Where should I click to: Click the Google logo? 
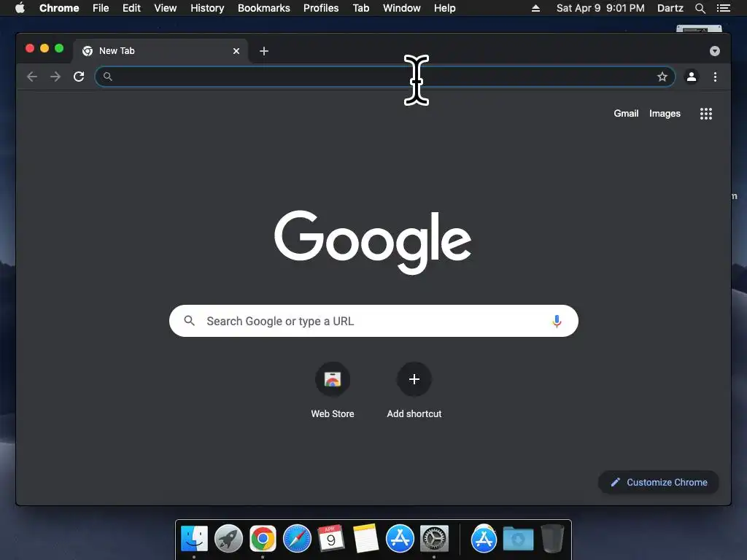[x=373, y=242]
